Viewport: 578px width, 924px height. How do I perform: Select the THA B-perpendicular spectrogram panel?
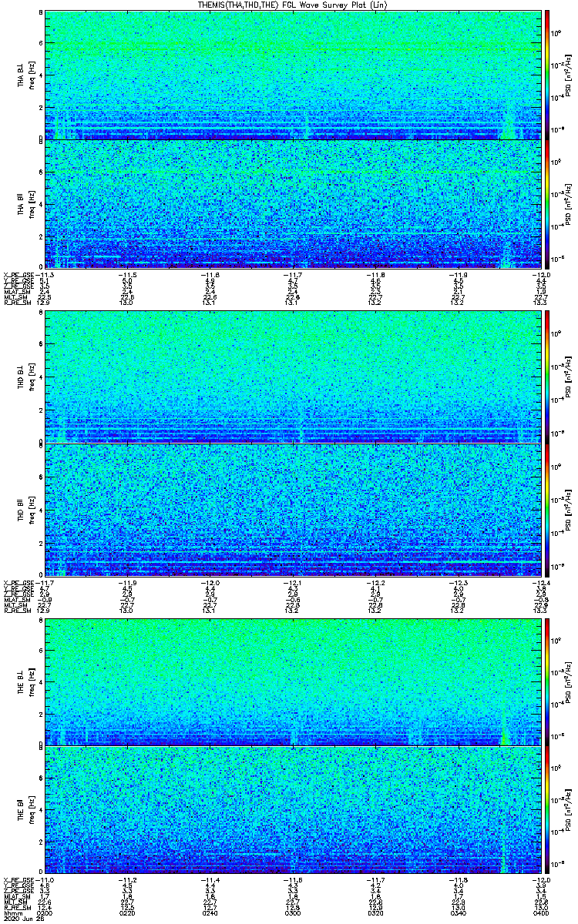293,75
